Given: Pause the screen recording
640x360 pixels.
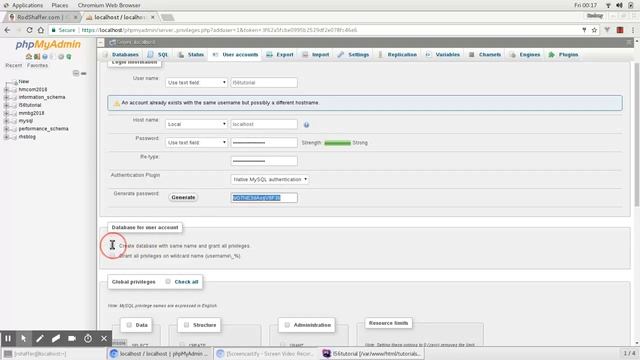Looking at the screenshot, I should click(8, 338).
